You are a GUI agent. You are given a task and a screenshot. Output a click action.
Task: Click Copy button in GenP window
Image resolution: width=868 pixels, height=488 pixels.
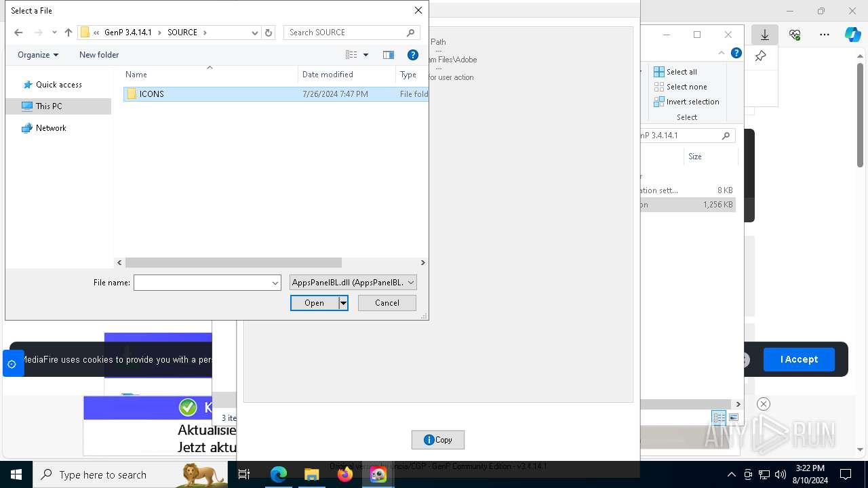438,440
